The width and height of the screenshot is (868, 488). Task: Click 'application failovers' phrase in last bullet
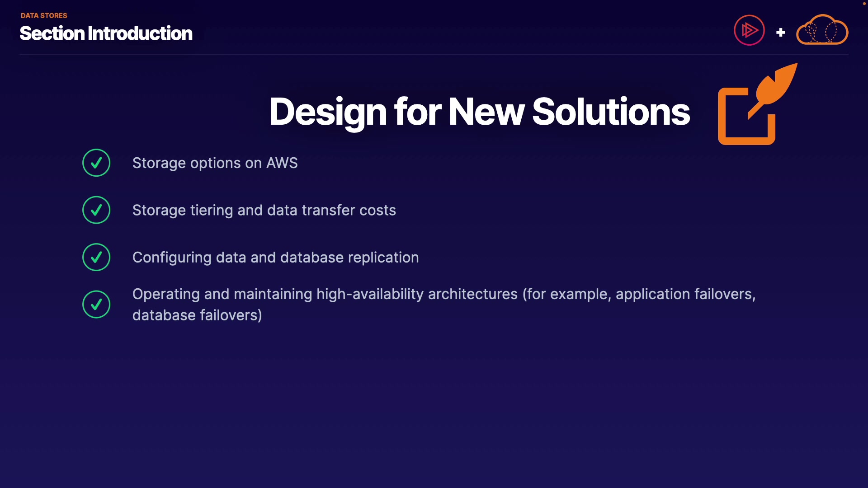684,294
